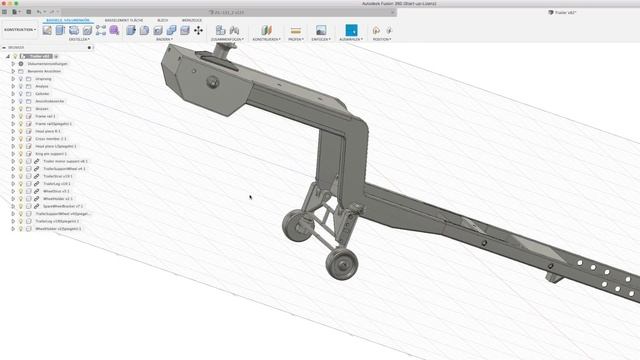
Task: Open the Erstellen menu label
Action: pyautogui.click(x=79, y=39)
